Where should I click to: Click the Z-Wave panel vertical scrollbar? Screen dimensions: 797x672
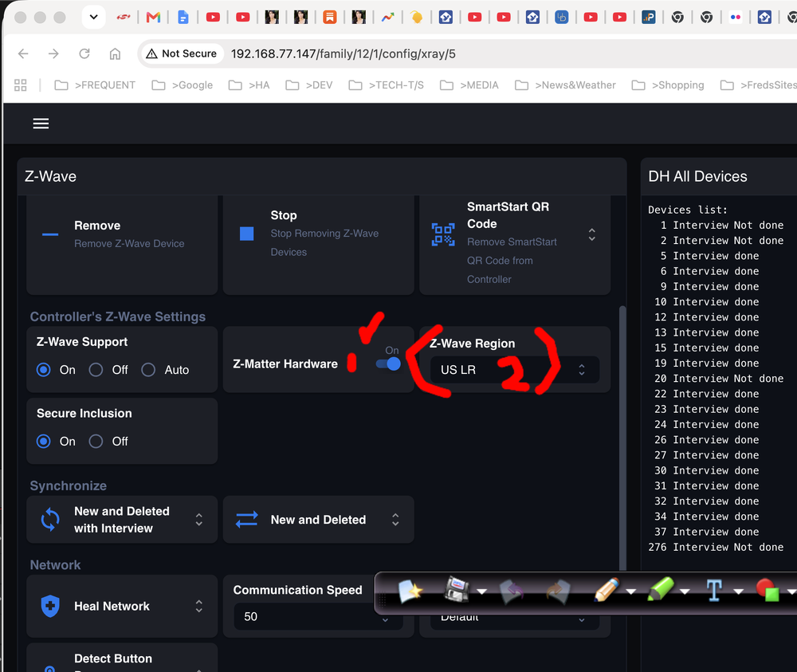622,437
